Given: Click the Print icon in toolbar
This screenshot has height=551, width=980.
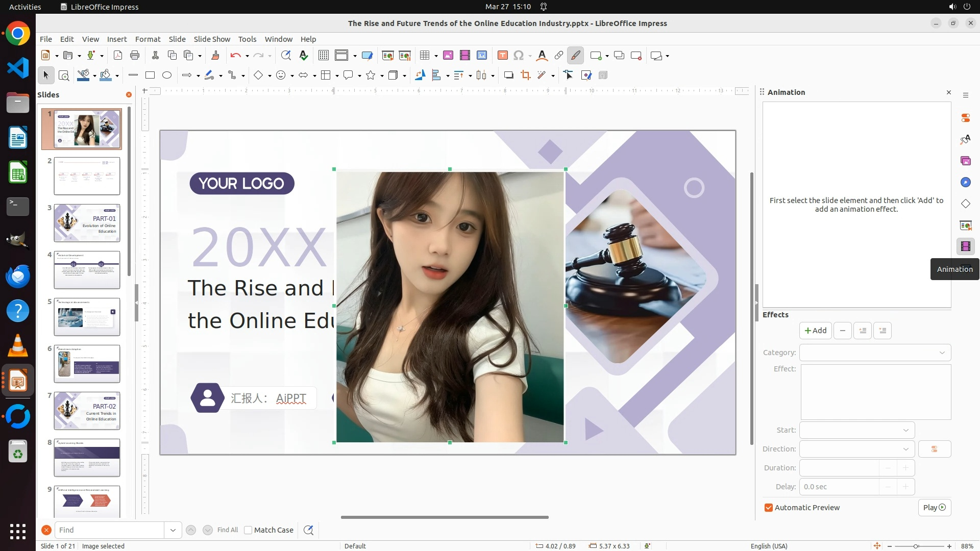Looking at the screenshot, I should [135, 56].
